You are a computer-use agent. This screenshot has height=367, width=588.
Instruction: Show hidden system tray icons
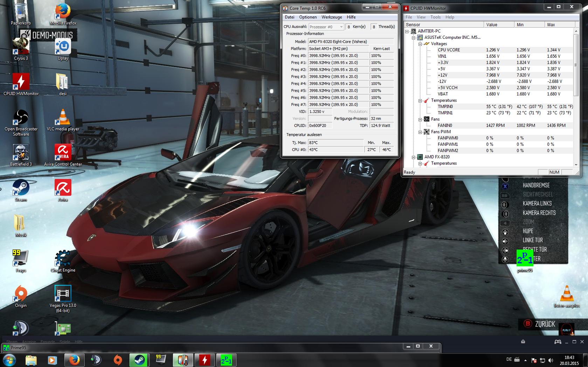pyautogui.click(x=525, y=360)
